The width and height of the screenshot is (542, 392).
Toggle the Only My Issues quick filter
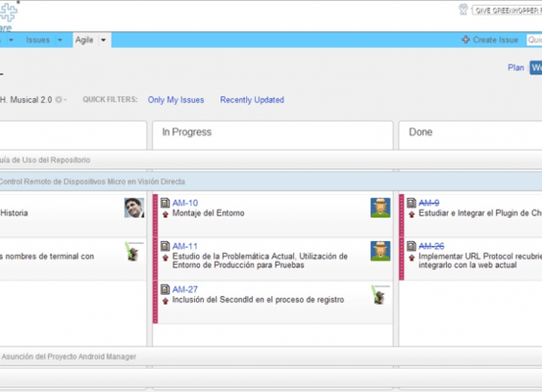(176, 100)
